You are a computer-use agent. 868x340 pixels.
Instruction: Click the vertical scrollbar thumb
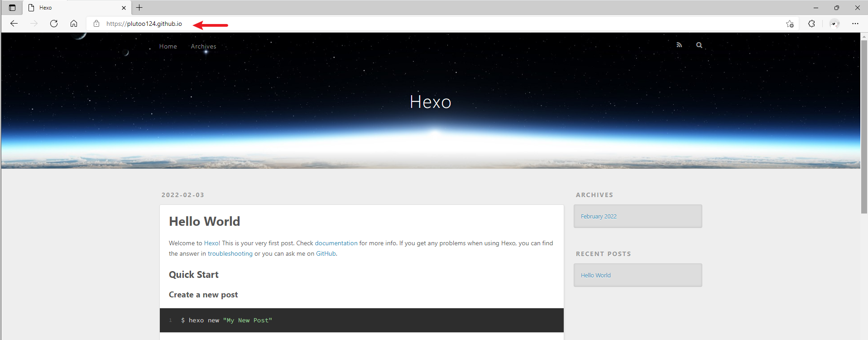(x=864, y=127)
